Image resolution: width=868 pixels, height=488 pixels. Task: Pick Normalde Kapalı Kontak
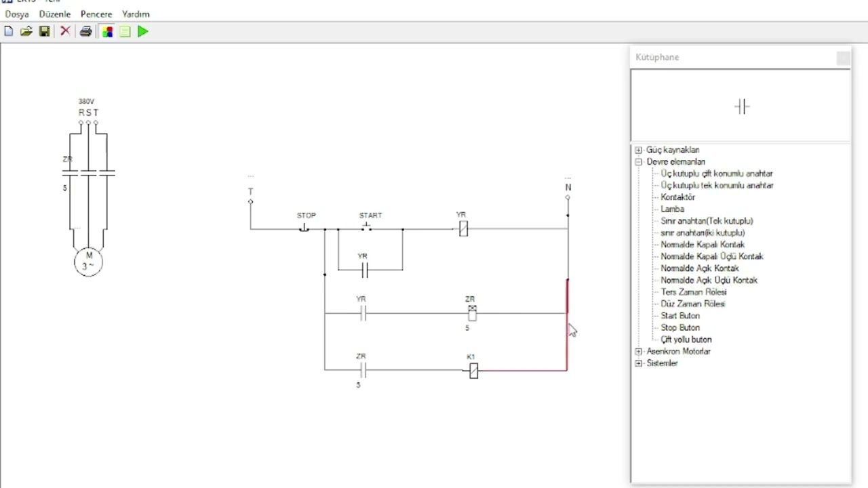703,245
